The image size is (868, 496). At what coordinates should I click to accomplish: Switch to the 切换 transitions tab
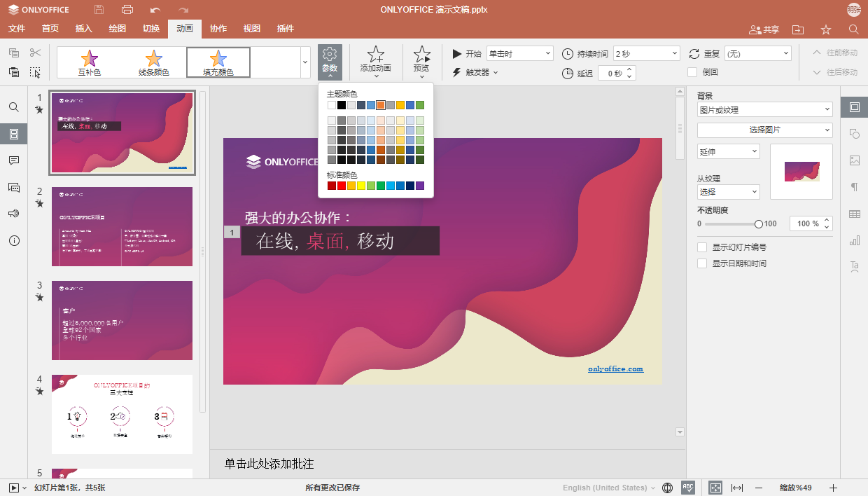[x=151, y=29]
